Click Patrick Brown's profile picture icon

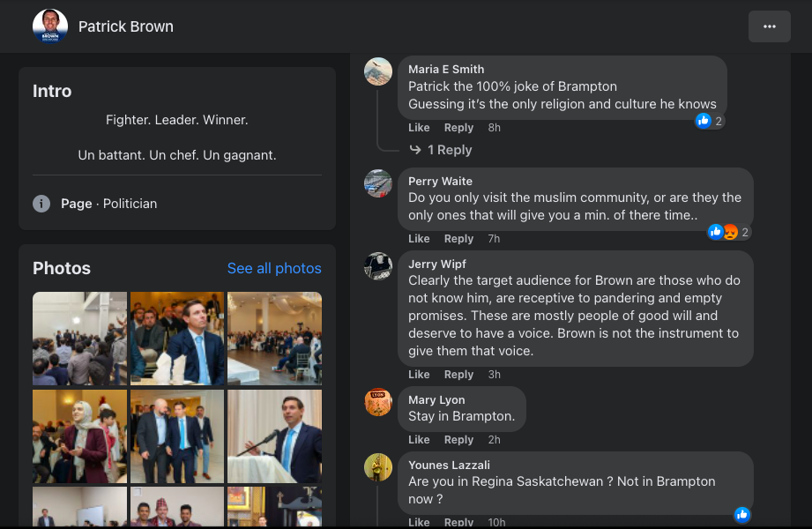click(49, 26)
